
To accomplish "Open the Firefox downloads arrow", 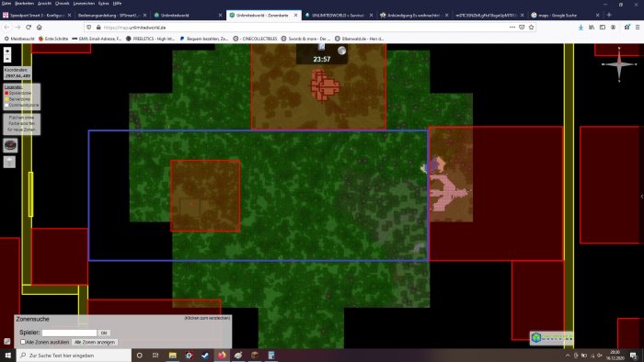I will (581, 27).
